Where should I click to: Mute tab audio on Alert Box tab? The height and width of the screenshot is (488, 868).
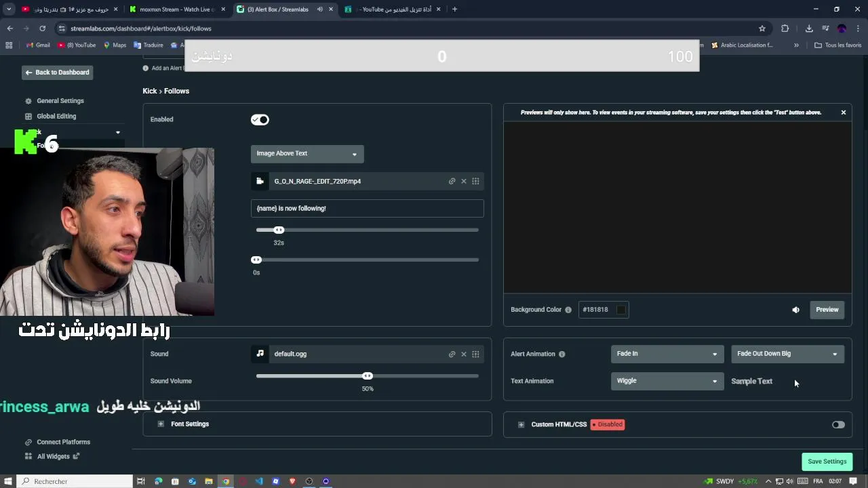(x=319, y=9)
